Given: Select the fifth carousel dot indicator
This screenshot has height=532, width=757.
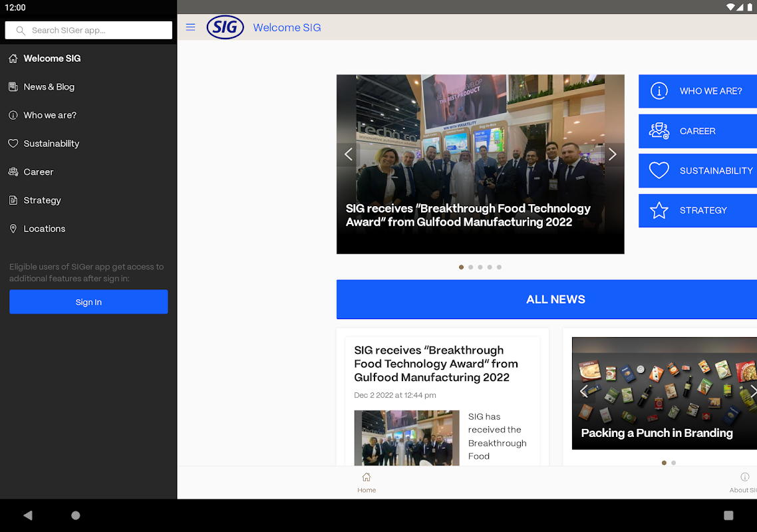Looking at the screenshot, I should click(x=499, y=267).
